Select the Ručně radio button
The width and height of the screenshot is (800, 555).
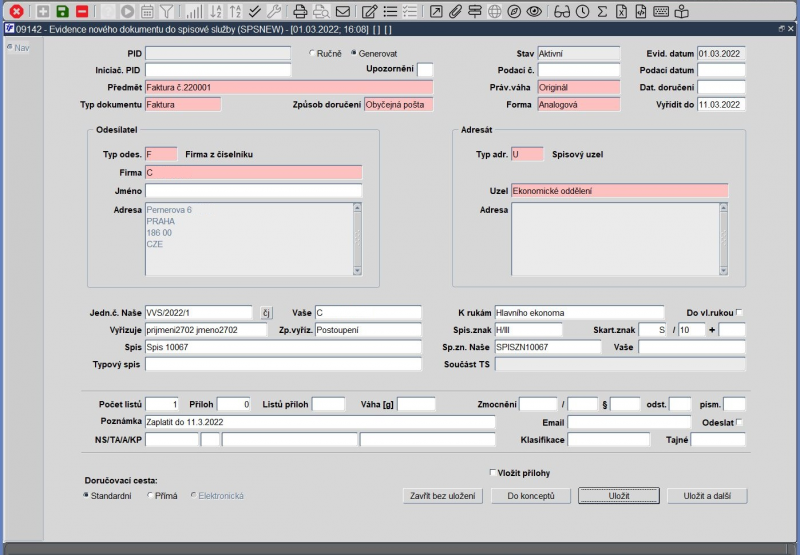point(312,52)
